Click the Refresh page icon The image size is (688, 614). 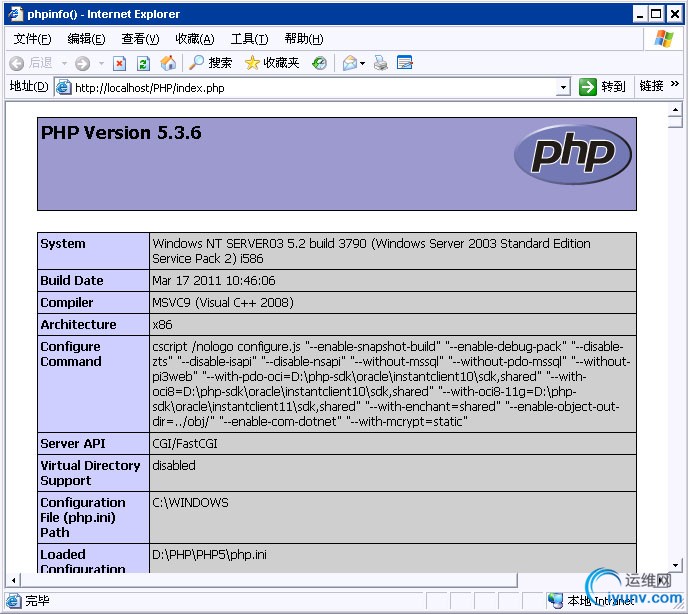(x=143, y=64)
